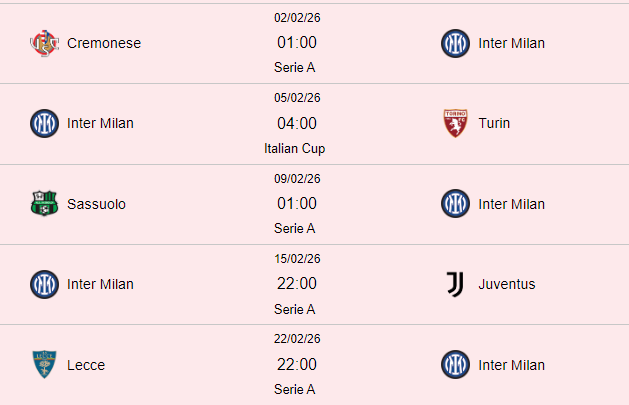Click 22:00 kickoff time of Lecce match
629x405 pixels.
pyautogui.click(x=297, y=365)
